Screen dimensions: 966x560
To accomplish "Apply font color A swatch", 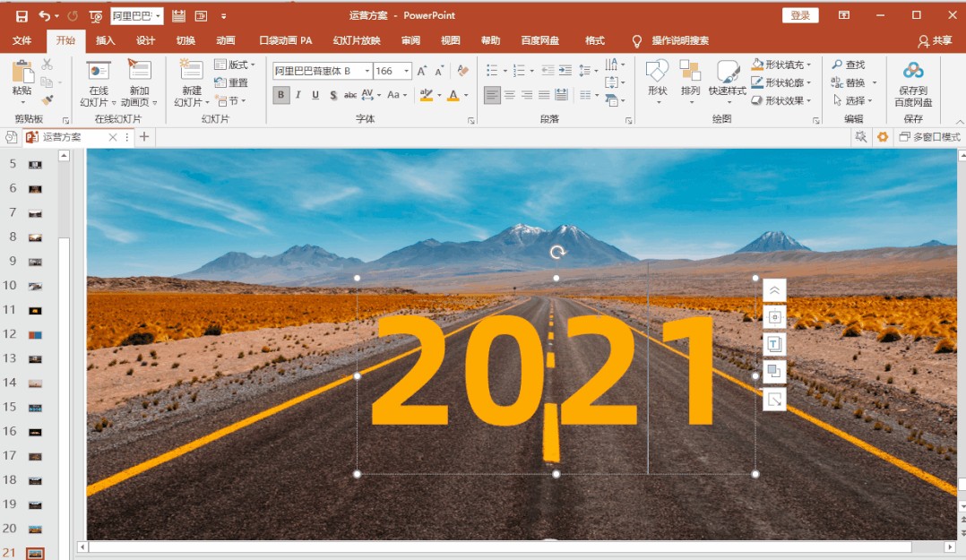I will tap(453, 95).
